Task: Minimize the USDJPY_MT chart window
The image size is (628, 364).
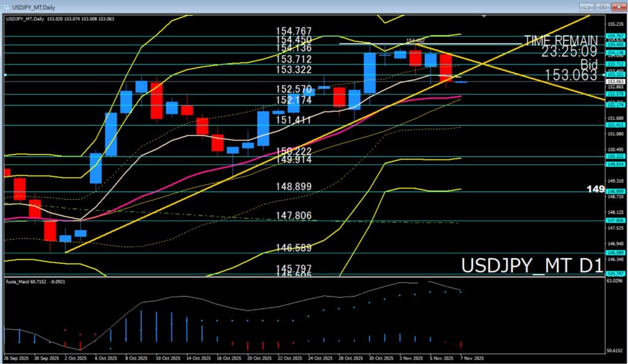Action: click(x=586, y=6)
